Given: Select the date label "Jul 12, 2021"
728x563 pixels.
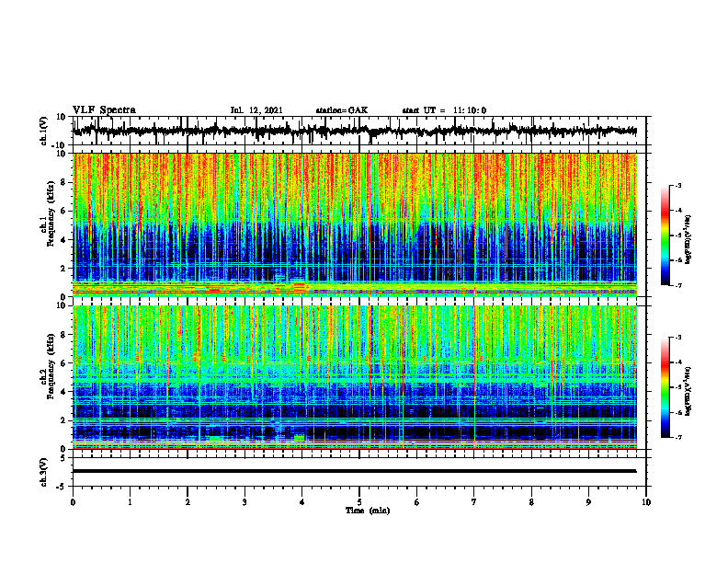Looking at the screenshot, I should coord(256,110).
